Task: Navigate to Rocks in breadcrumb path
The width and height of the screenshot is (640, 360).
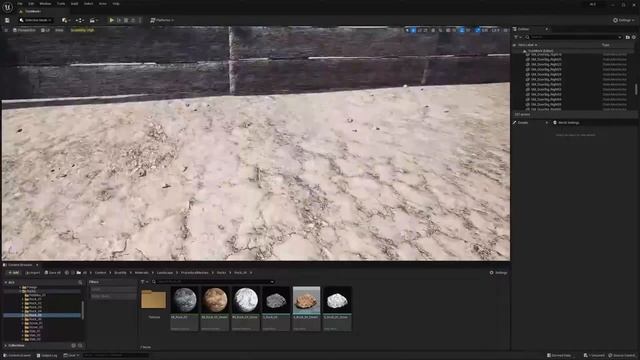Action: coord(222,273)
